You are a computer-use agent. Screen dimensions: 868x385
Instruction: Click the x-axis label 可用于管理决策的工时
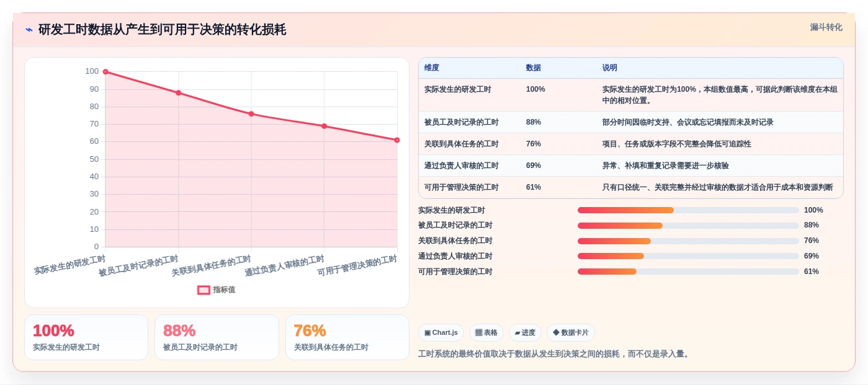357,266
